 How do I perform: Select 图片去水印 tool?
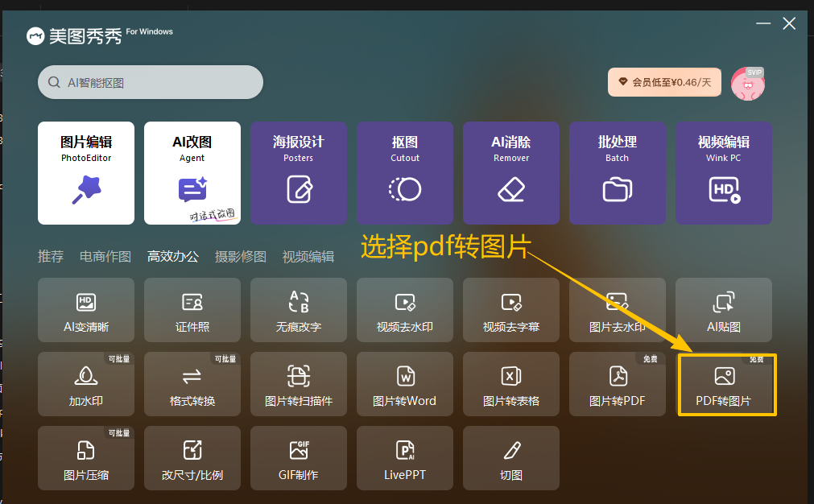click(x=618, y=310)
